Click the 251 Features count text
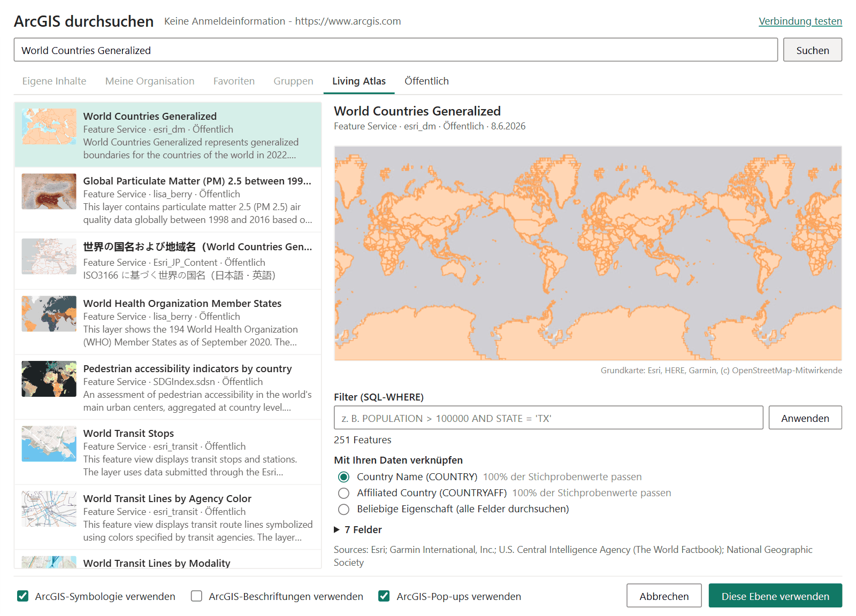Viewport: 856px width, 616px height. coord(363,440)
